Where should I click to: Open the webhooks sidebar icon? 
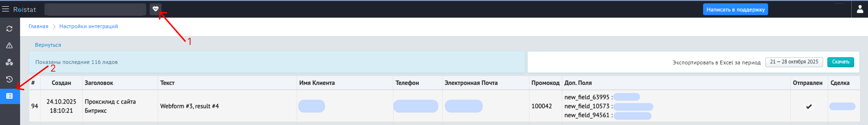point(9,62)
